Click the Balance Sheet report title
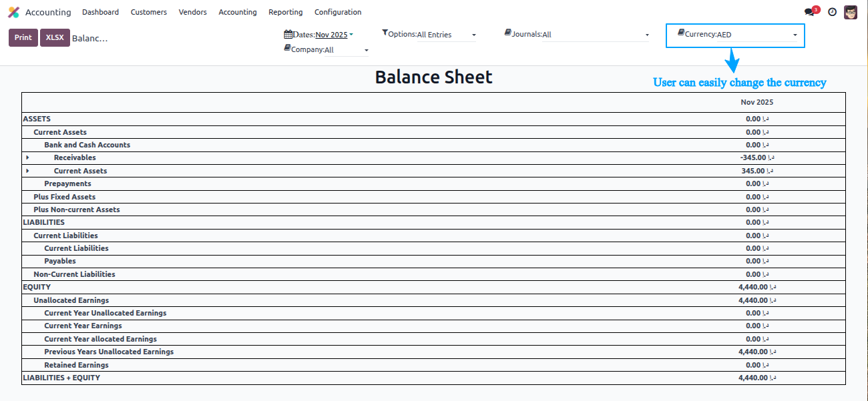The width and height of the screenshot is (868, 401). pos(433,77)
